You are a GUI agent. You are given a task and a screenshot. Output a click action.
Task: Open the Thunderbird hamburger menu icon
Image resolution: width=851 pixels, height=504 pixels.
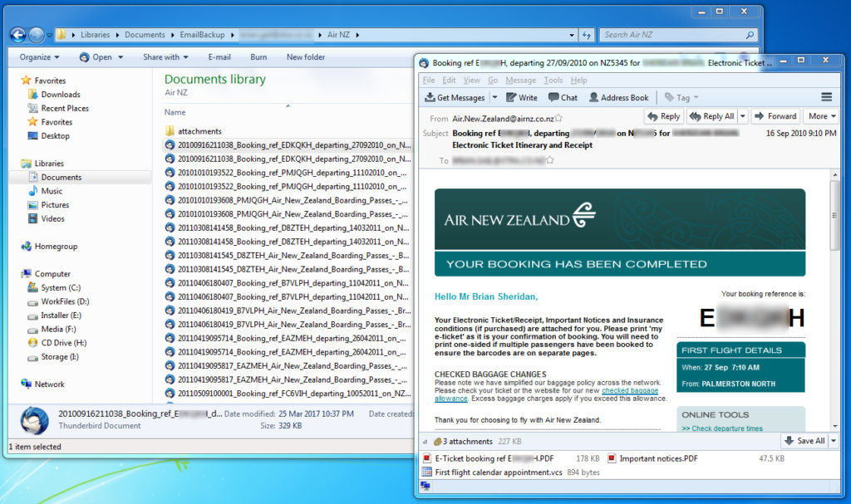pos(827,97)
